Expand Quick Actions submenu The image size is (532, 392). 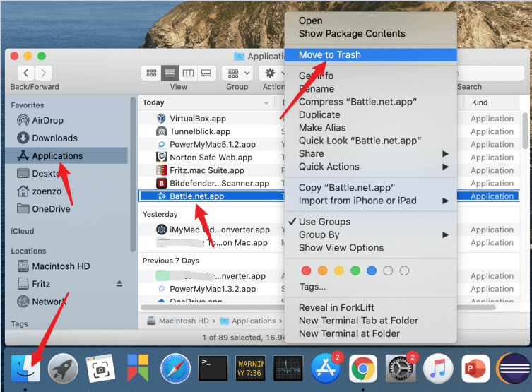[370, 167]
